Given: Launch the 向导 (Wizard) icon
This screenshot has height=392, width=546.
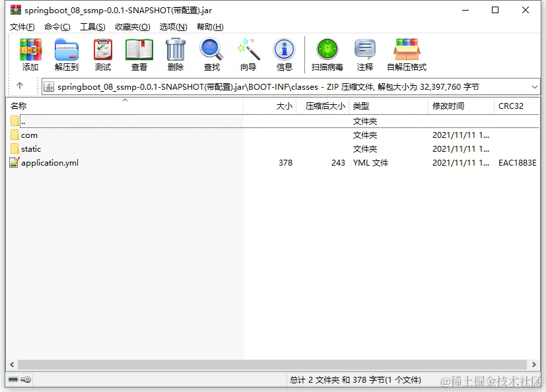Looking at the screenshot, I should 249,54.
